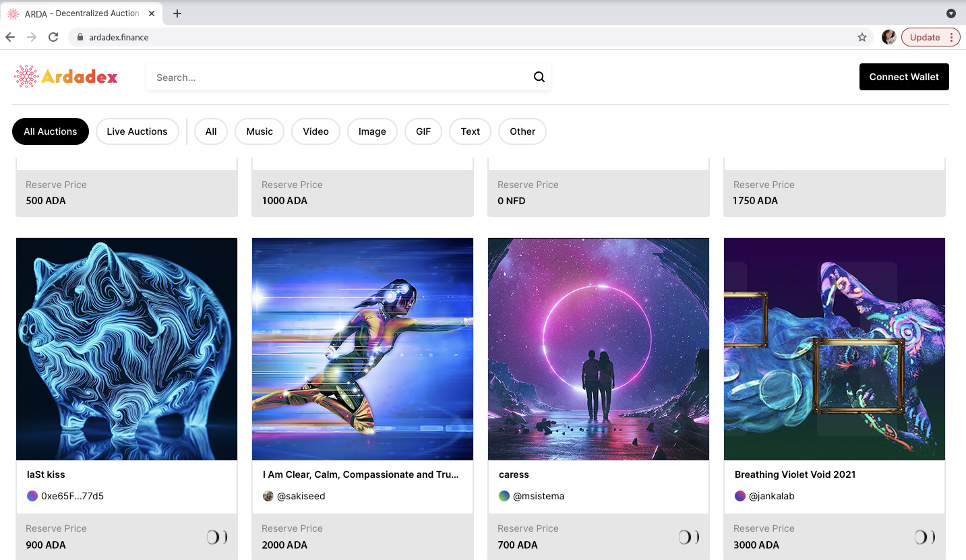This screenshot has height=560, width=966.
Task: Open the laSt kiss pig artwork
Action: [x=127, y=349]
